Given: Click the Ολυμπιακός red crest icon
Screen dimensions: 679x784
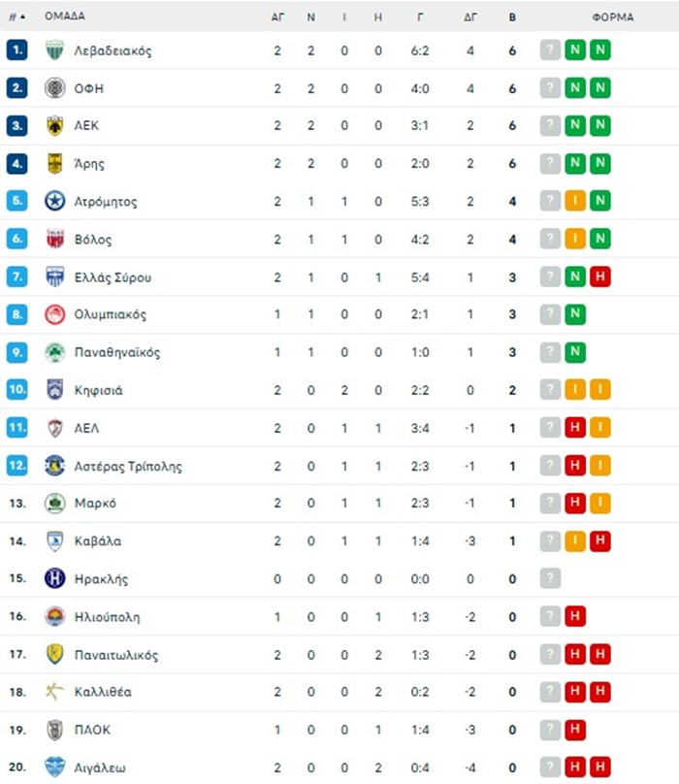Looking at the screenshot, I should tap(54, 314).
